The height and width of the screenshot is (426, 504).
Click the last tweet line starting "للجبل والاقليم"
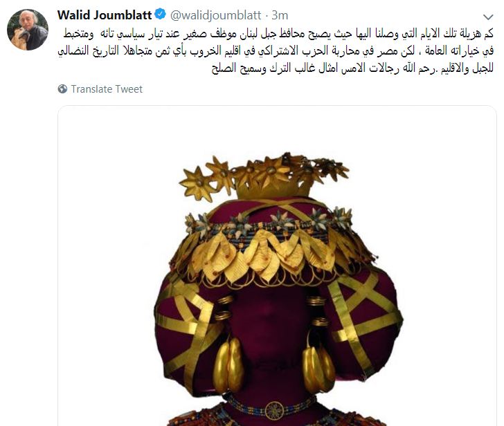point(352,68)
